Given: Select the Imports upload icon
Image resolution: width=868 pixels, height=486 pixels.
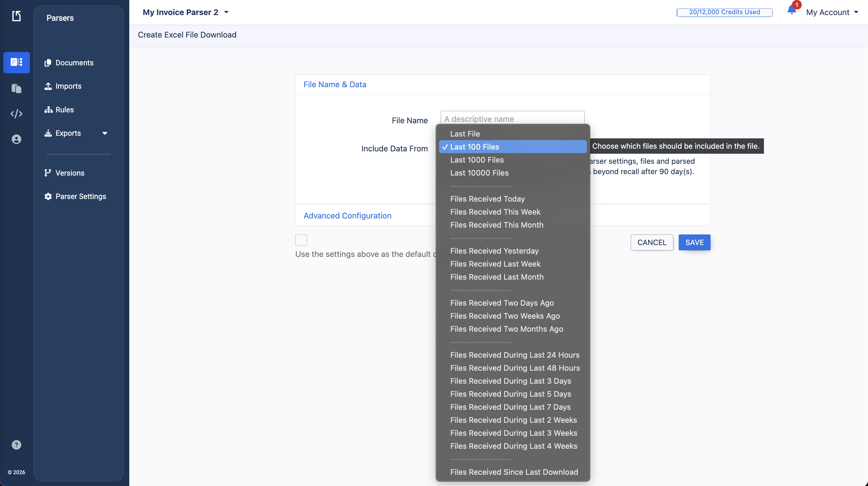Looking at the screenshot, I should (x=48, y=86).
